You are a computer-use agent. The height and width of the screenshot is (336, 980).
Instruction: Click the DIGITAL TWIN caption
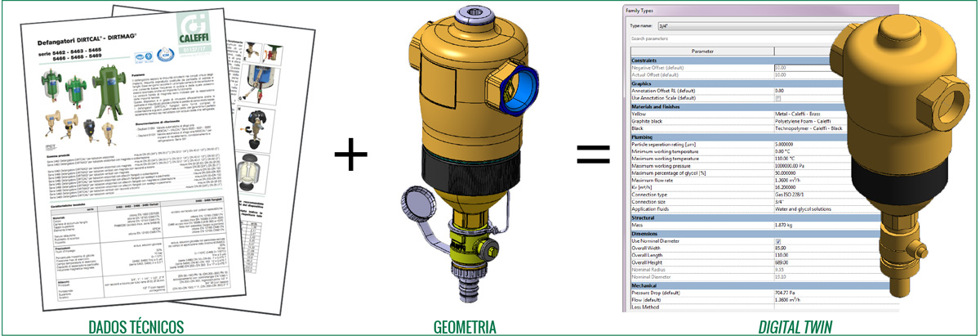coord(797,327)
